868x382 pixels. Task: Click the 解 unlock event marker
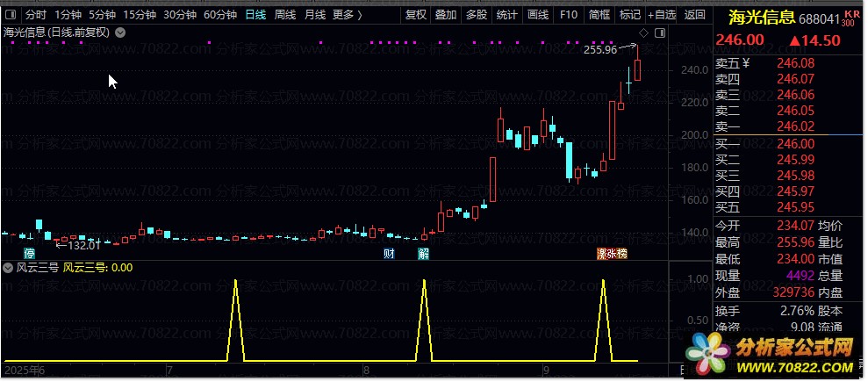423,254
